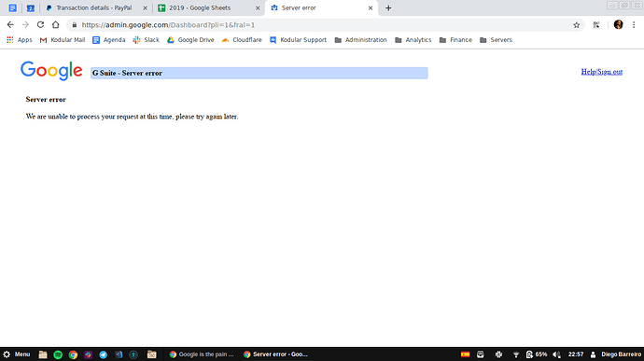
Task: Expand the Analytics bookmark folder
Action: pos(413,40)
